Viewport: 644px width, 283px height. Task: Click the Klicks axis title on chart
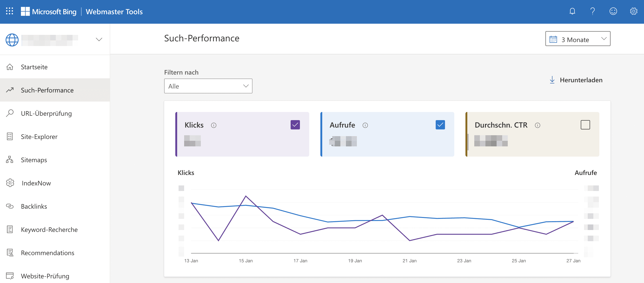tap(186, 173)
